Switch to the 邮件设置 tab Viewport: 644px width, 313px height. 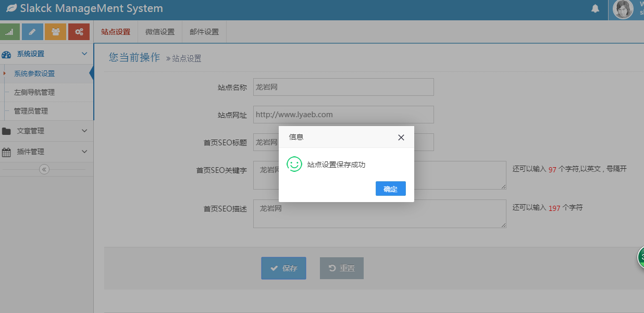click(x=204, y=32)
